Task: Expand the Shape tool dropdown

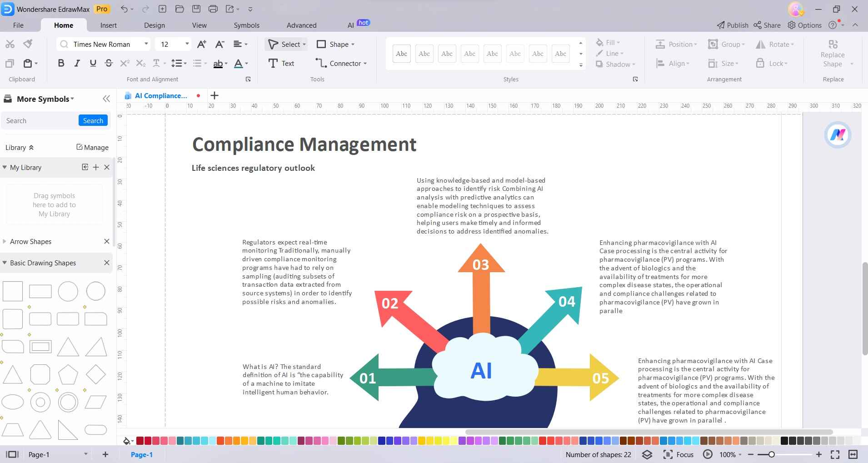Action: 353,44
